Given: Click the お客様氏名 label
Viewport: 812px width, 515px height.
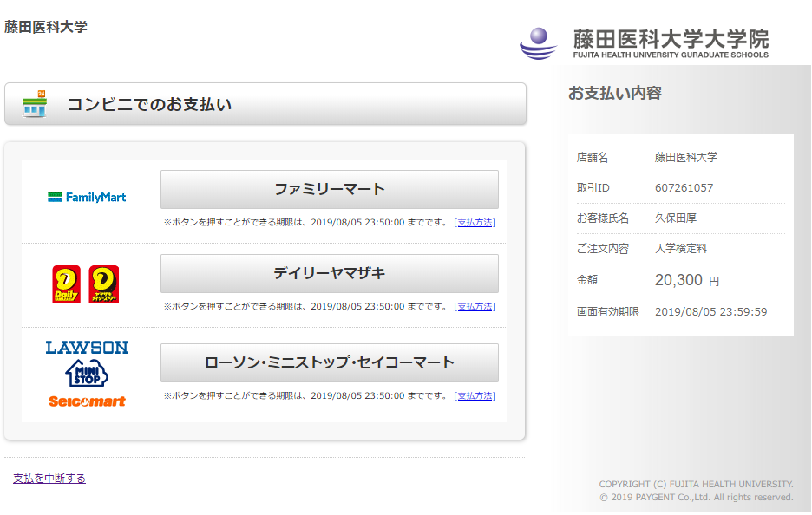Looking at the screenshot, I should pos(602,218).
